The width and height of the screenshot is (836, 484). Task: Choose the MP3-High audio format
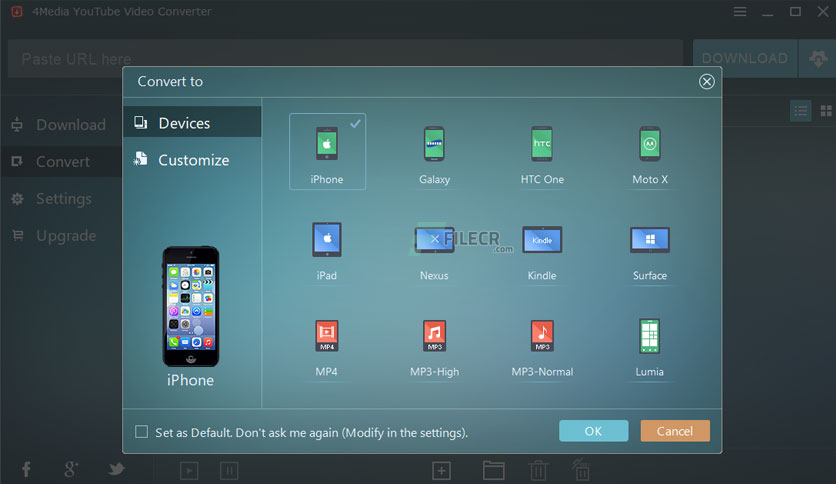click(x=435, y=348)
